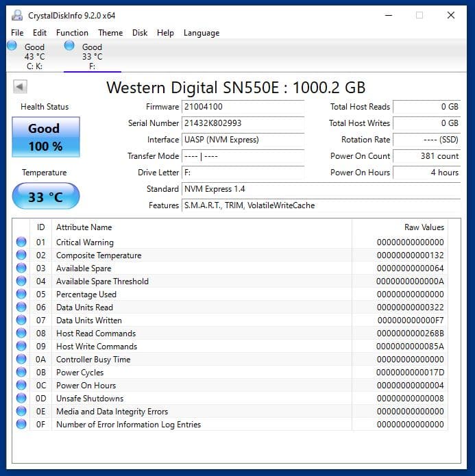
Task: Switch to the Good 33 °C F: disk tab
Action: tap(93, 56)
